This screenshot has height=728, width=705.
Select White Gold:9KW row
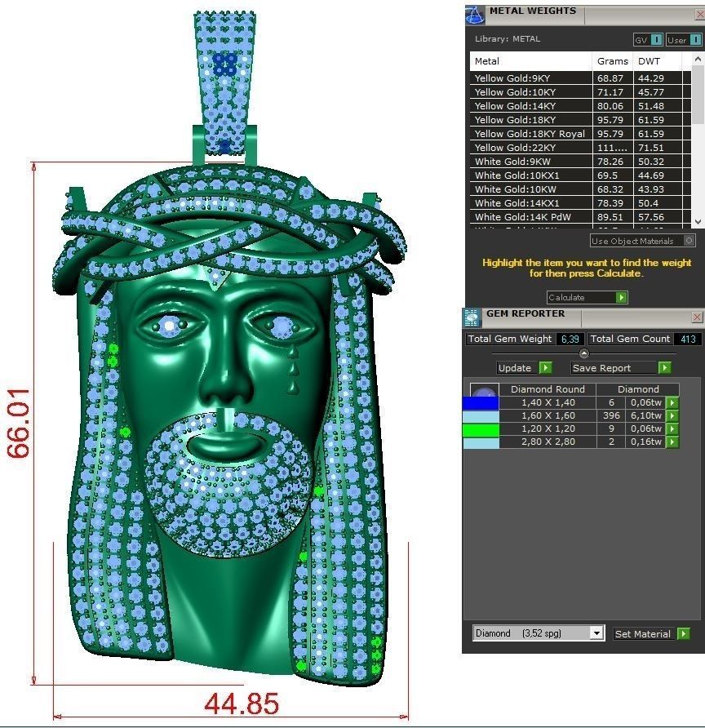580,162
